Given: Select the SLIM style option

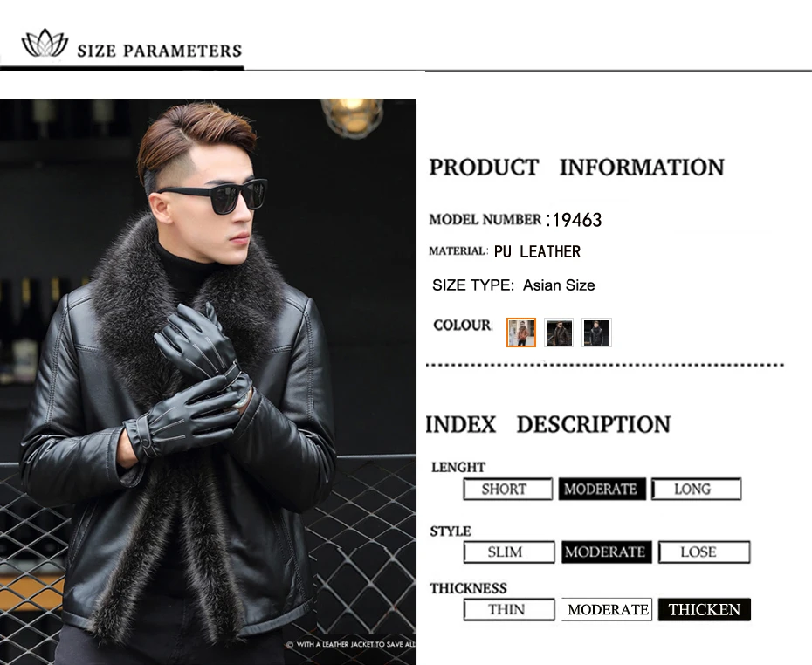Looking at the screenshot, I should (x=509, y=552).
